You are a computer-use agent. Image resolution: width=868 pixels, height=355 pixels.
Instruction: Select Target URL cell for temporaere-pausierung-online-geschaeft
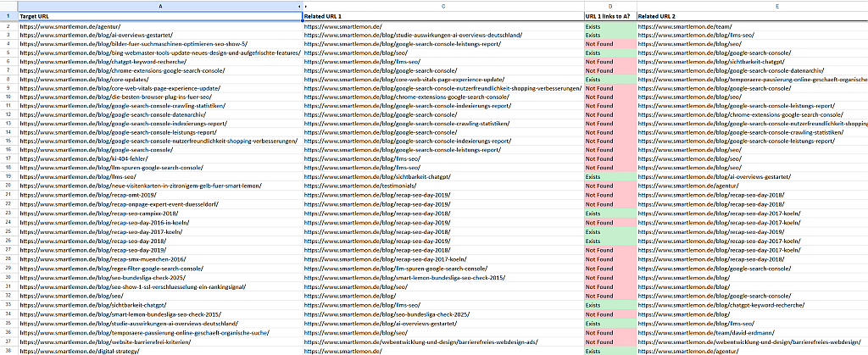click(160, 333)
